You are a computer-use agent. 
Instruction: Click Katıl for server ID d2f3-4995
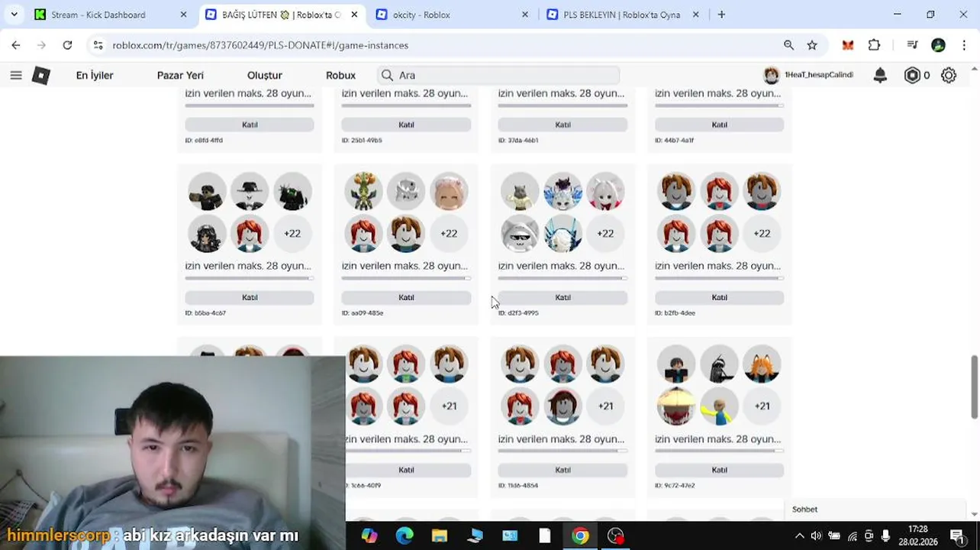[x=563, y=297]
